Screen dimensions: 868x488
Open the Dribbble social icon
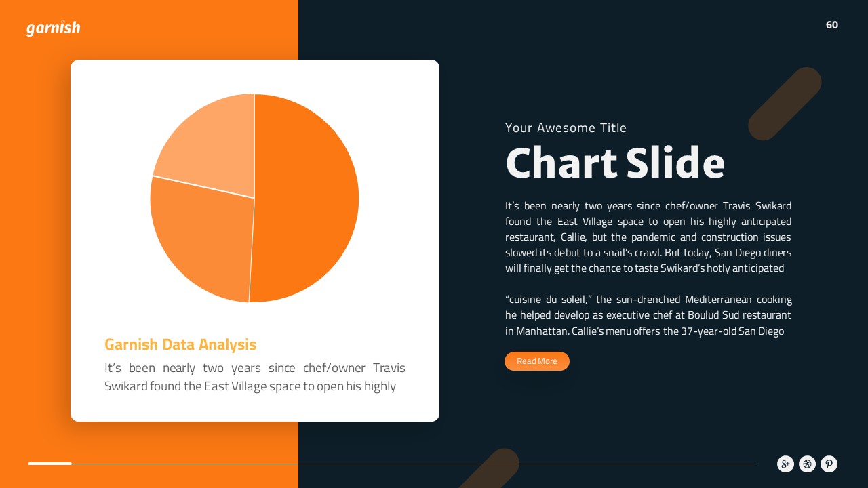[x=807, y=464]
